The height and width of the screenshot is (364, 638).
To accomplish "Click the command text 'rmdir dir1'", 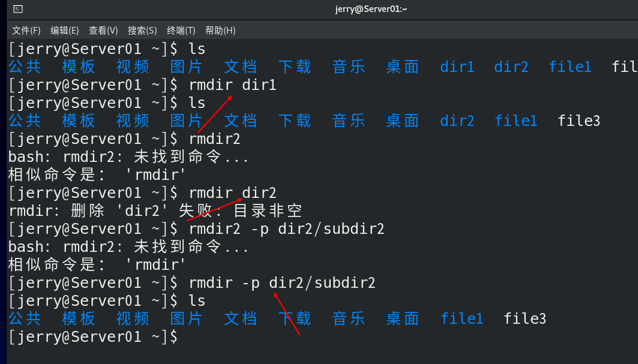I will [x=232, y=85].
